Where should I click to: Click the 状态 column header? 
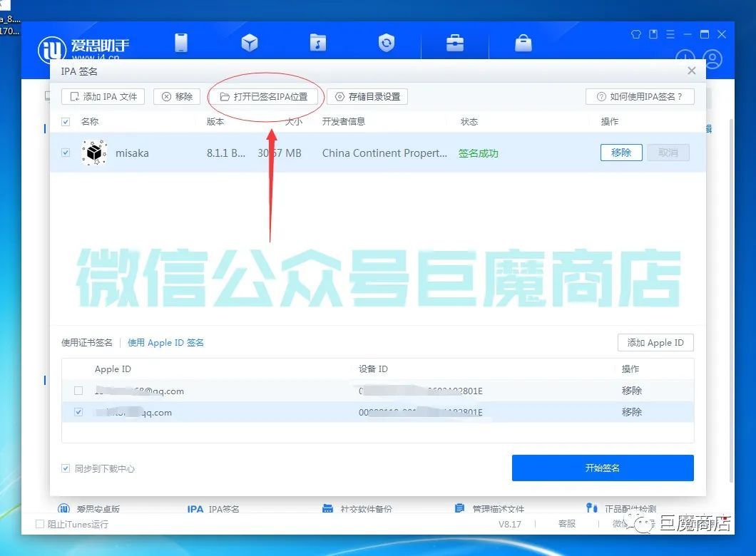[x=469, y=121]
